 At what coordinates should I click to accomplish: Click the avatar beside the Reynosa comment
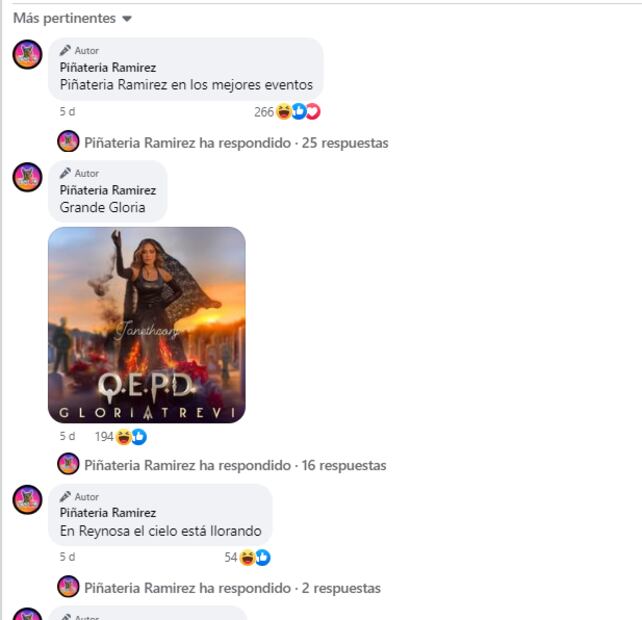tap(27, 500)
